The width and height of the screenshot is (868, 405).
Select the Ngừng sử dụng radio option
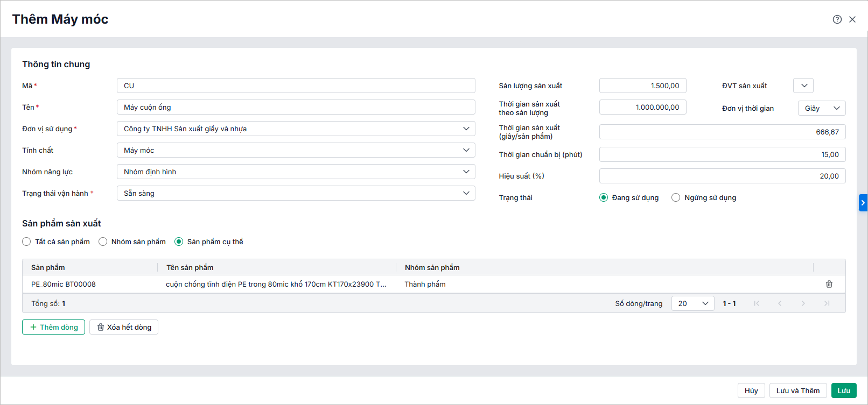tap(676, 197)
